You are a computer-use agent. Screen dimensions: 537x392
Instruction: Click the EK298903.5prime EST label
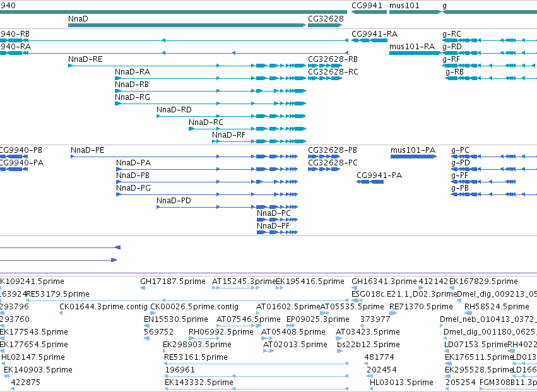198,345
